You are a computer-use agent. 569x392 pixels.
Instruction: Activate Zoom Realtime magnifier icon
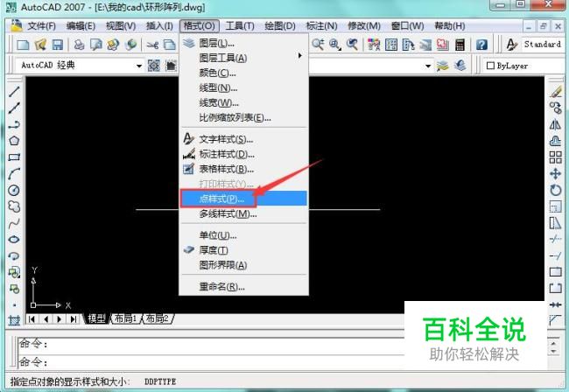coord(319,45)
